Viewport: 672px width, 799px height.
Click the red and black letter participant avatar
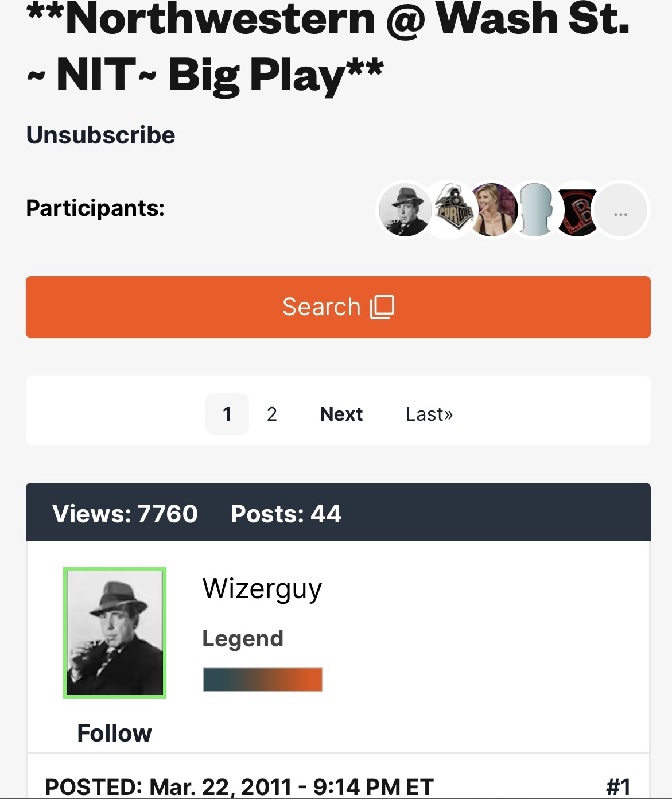click(577, 210)
